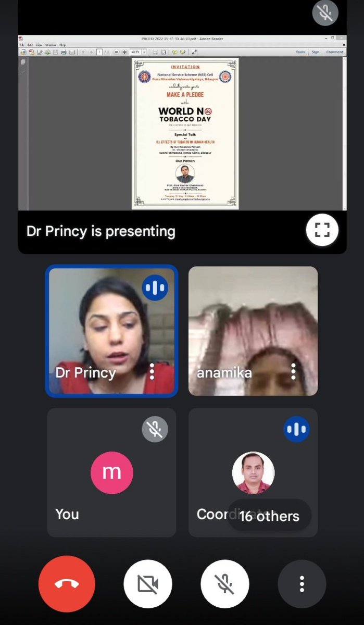Screen dimensions: 364x625
Task: Select Dr Princy's video tile
Action: pyautogui.click(x=112, y=331)
